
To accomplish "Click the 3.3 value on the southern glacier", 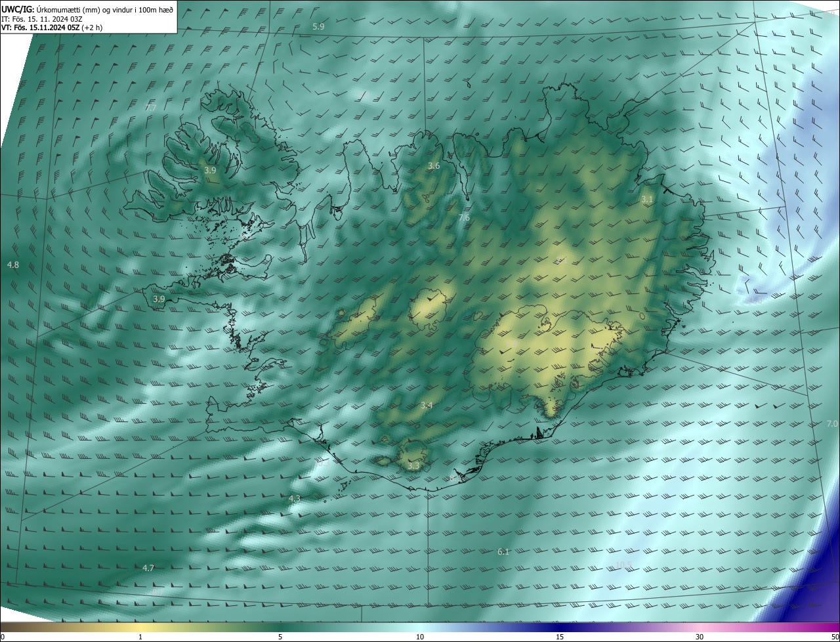I will click(x=413, y=465).
